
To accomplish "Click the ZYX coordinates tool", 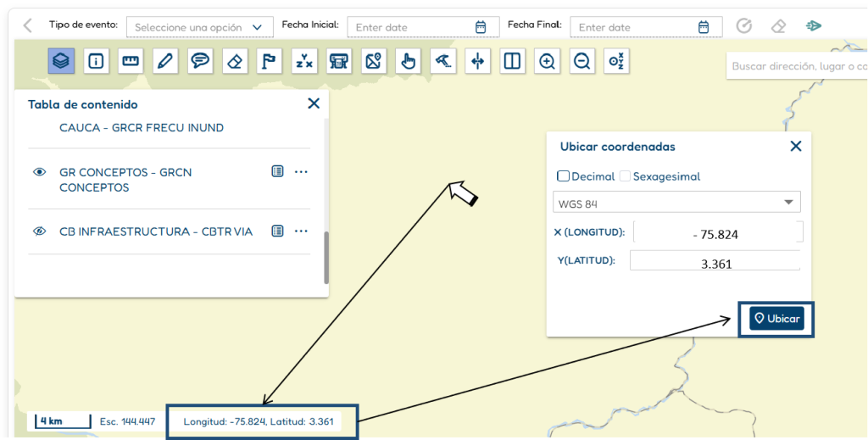I will pos(304,61).
